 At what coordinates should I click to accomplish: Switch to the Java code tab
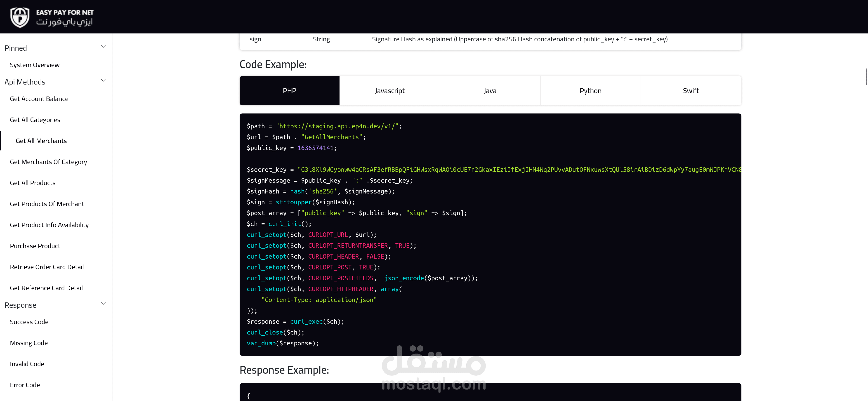[490, 91]
